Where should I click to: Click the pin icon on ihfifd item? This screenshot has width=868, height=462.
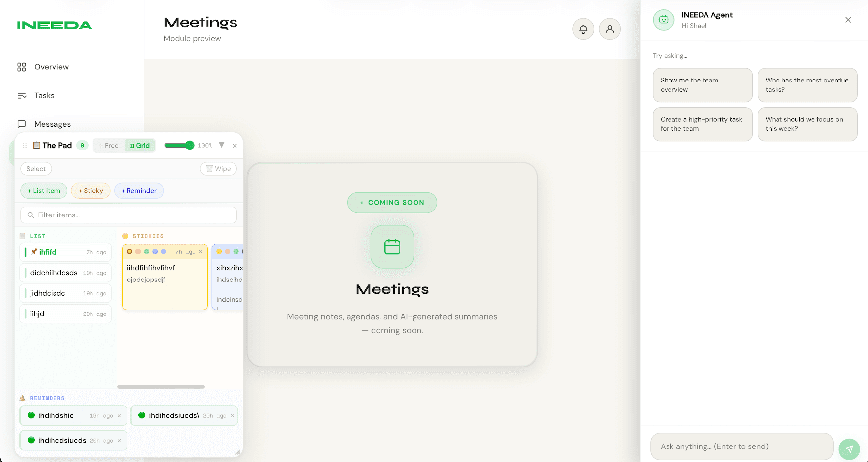(34, 252)
